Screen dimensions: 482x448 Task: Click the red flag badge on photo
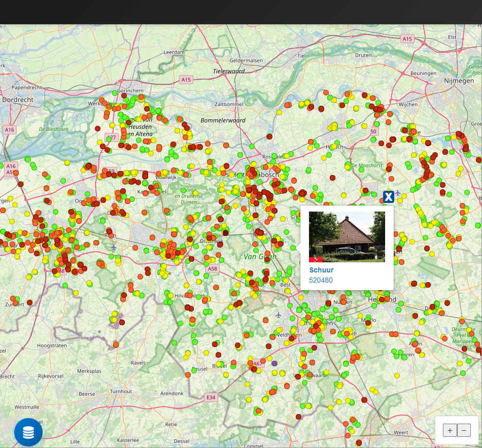[316, 260]
